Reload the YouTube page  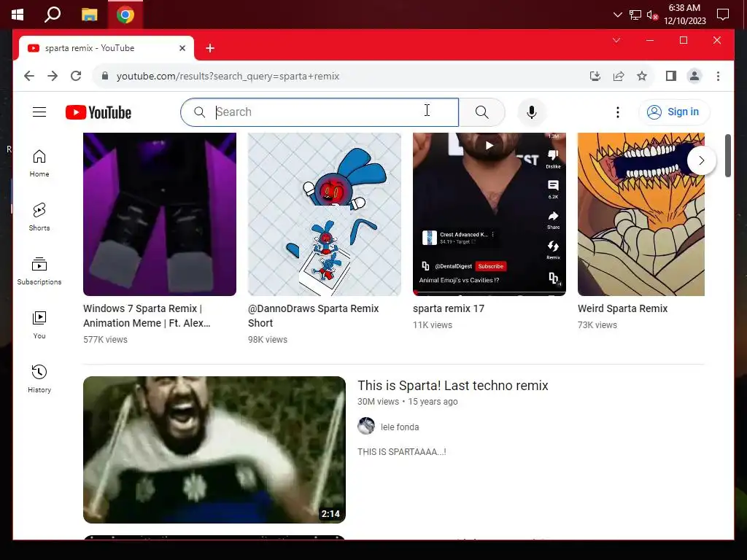[76, 76]
